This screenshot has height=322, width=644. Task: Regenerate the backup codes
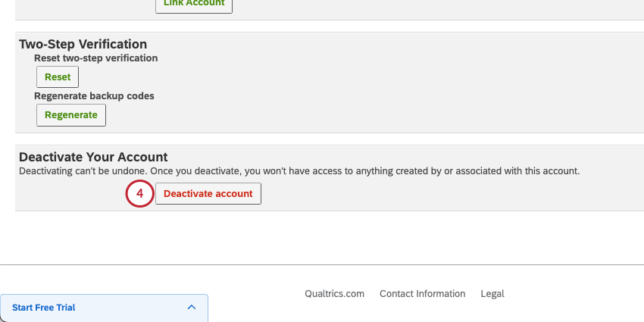coord(71,115)
